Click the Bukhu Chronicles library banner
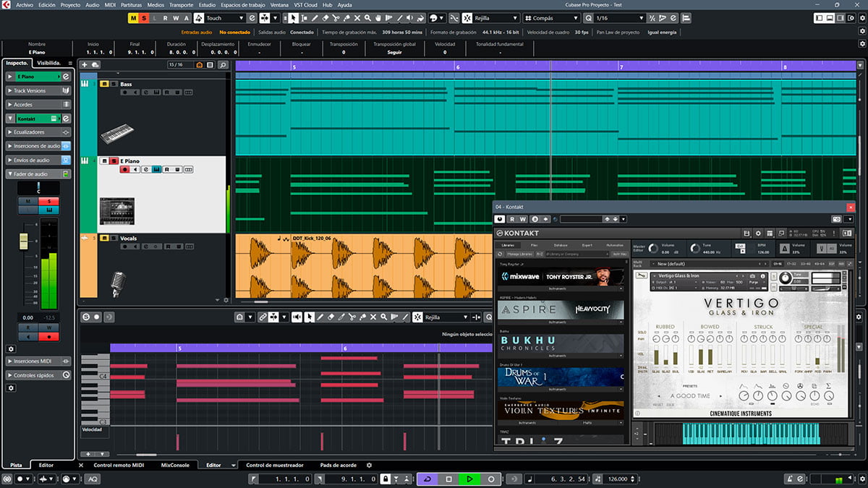Image resolution: width=868 pixels, height=488 pixels. click(x=561, y=343)
